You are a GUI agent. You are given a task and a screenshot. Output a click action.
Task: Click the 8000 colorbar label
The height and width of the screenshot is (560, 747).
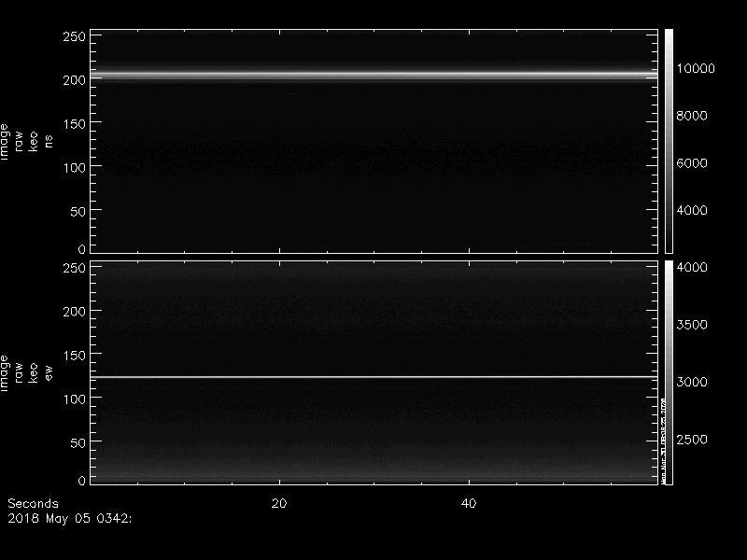[692, 116]
